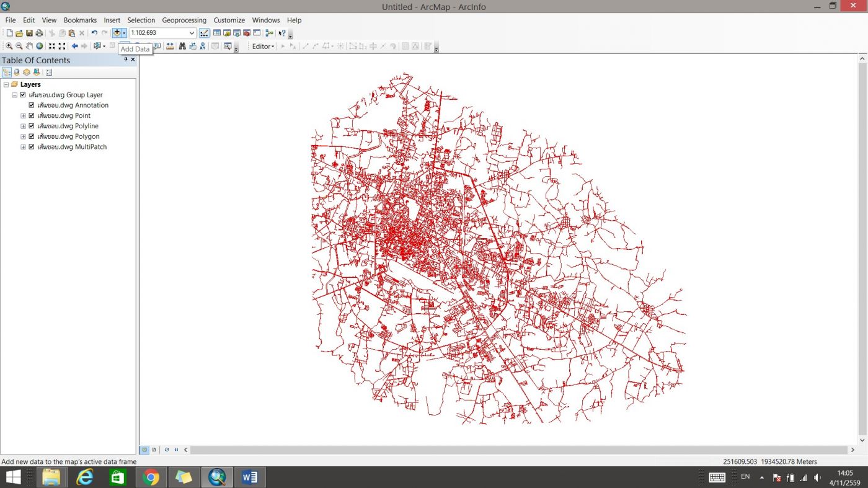Screen dimensions: 868x488
Task: Expand the dwg Polygon layer tree node
Action: pos(24,136)
